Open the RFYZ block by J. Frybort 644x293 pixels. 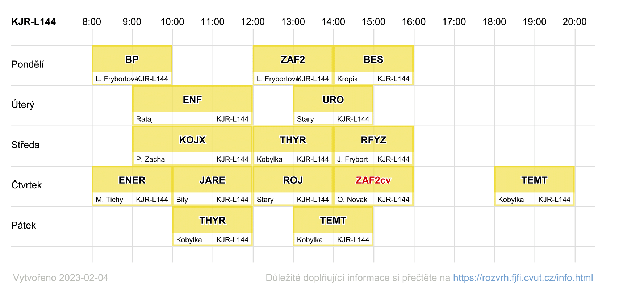tap(373, 146)
